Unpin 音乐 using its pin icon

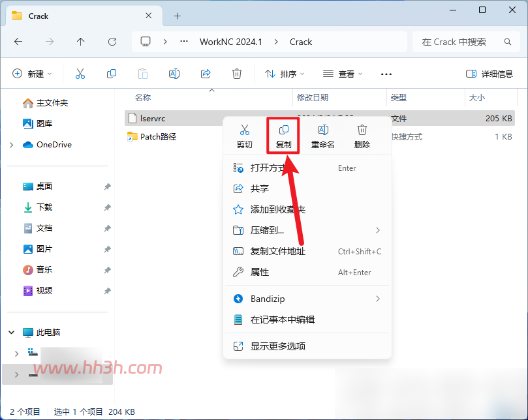click(108, 270)
